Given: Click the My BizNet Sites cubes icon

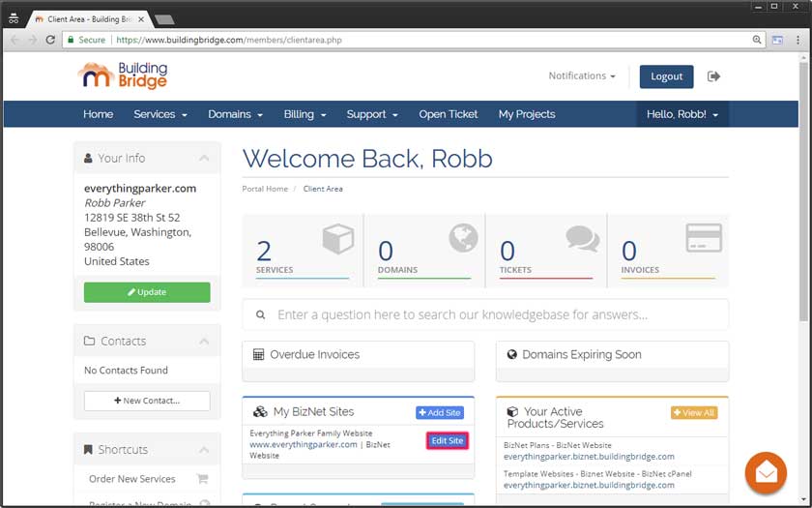Looking at the screenshot, I should (259, 412).
